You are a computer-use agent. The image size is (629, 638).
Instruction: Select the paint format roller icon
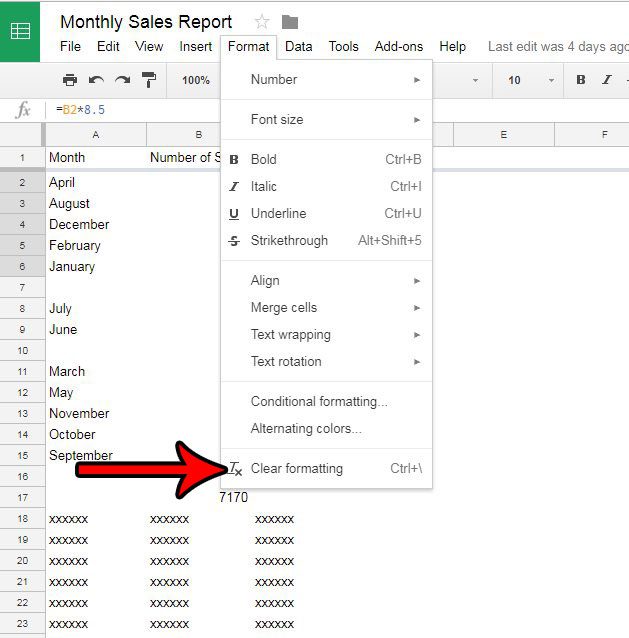click(148, 80)
